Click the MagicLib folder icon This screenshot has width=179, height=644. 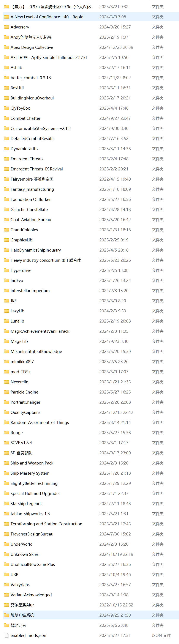tap(7, 341)
